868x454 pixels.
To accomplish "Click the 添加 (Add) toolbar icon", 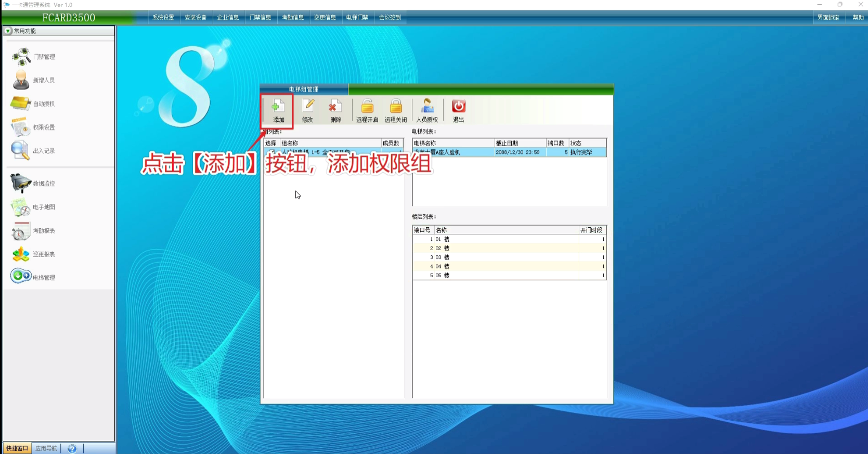I will click(x=277, y=107).
